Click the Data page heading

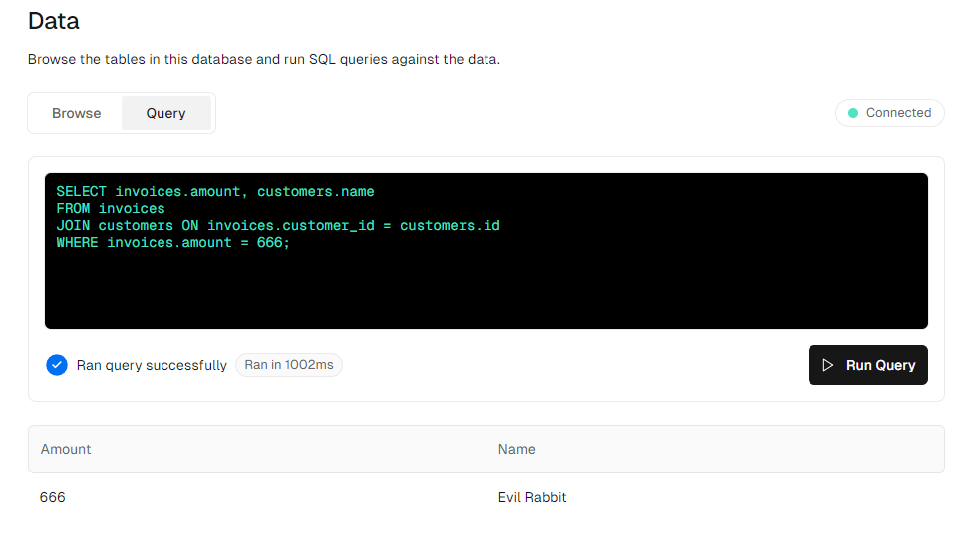(53, 21)
